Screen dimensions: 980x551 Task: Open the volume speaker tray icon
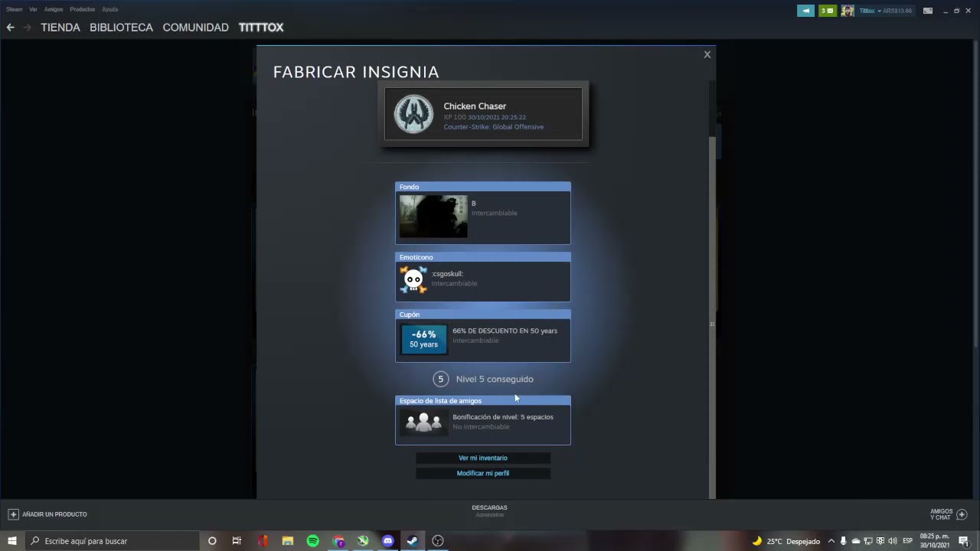coord(893,541)
